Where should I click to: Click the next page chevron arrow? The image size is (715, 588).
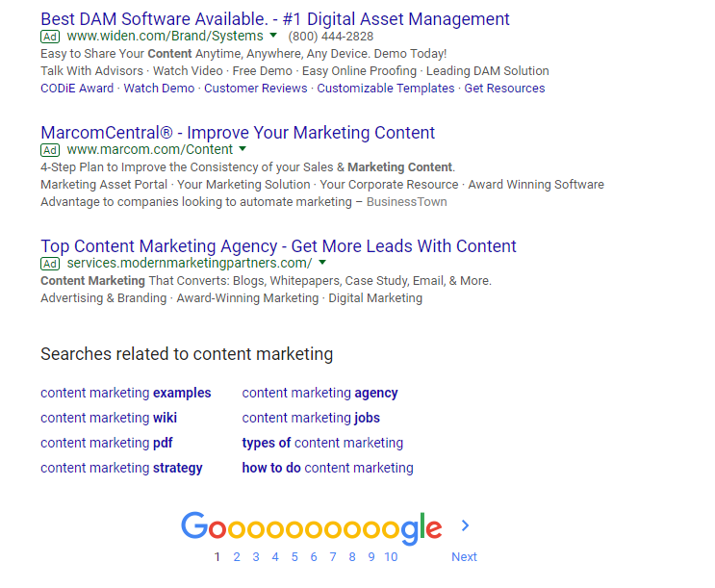point(465,525)
